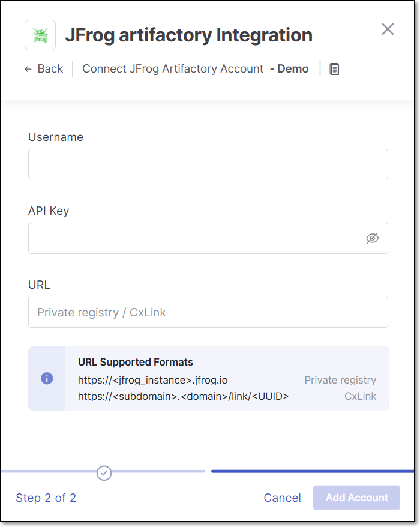Click the URL Private registry / CxLink field
This screenshot has width=420, height=527.
[x=208, y=312]
